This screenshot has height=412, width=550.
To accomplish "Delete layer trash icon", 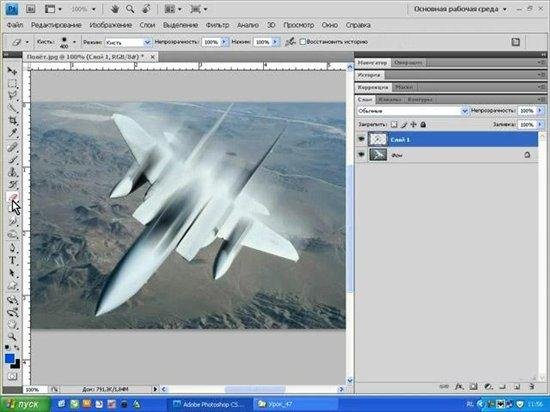I will click(532, 387).
